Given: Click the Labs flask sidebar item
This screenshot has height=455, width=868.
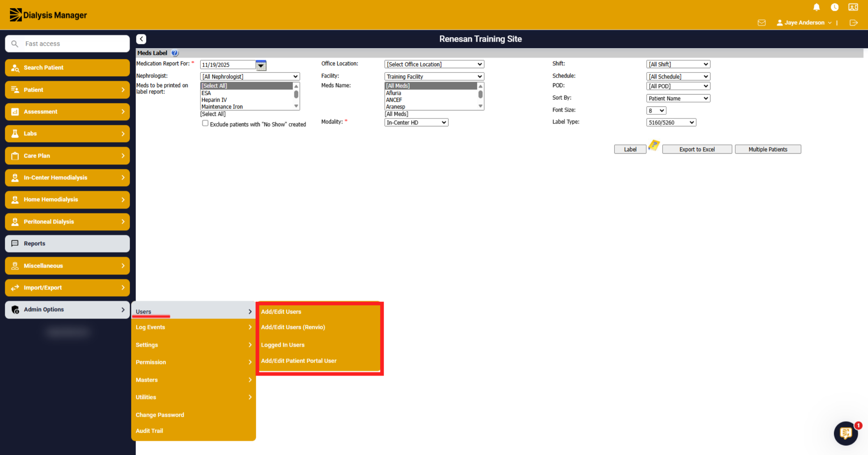Looking at the screenshot, I should coord(67,134).
